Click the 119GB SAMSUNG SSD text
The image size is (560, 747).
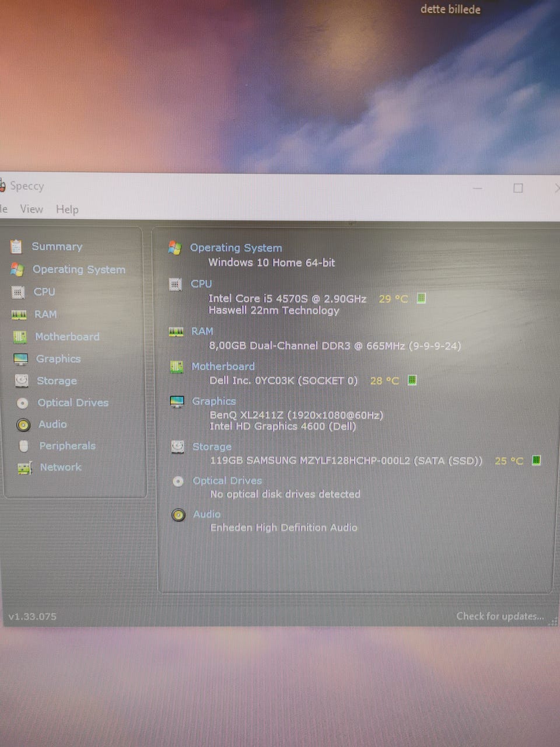pos(346,460)
